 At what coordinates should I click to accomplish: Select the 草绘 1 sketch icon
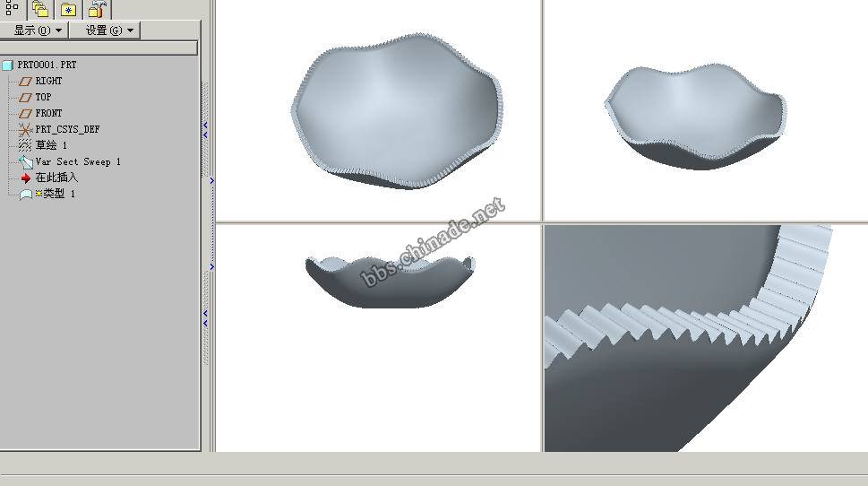[x=25, y=145]
